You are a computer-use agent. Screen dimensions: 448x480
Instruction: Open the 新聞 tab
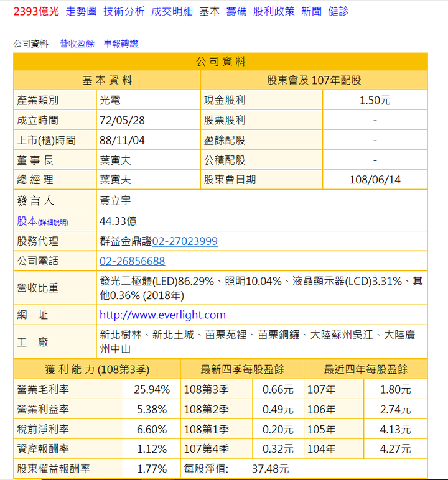311,11
